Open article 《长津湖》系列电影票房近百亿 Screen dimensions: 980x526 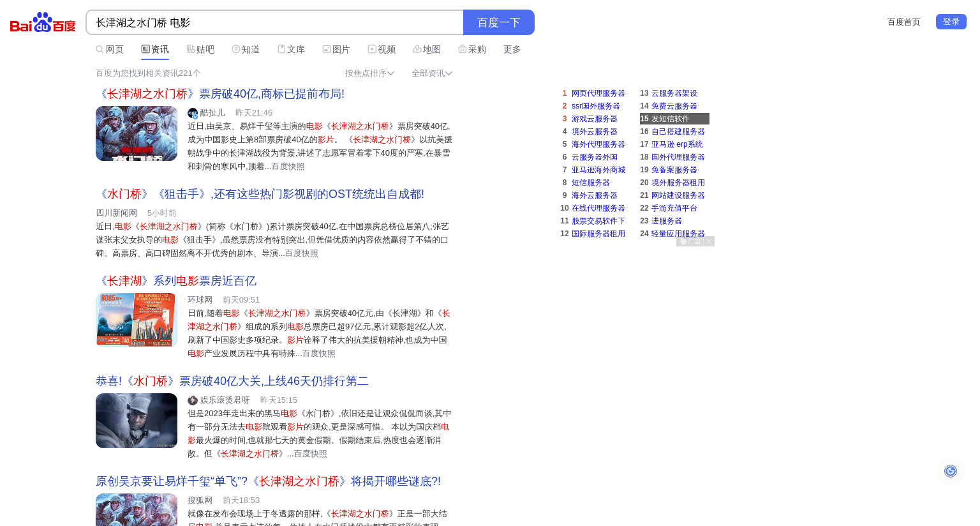(x=176, y=281)
